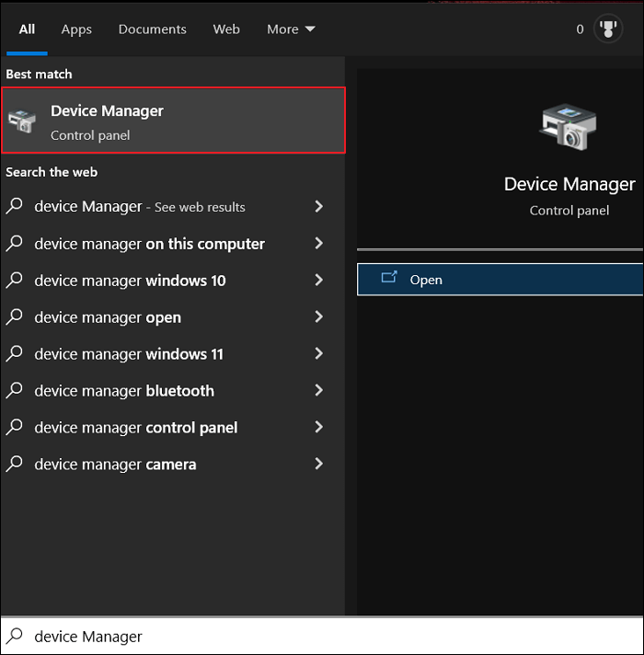The image size is (644, 655).
Task: Expand chevron for 'device manager open' row
Action: tap(318, 316)
